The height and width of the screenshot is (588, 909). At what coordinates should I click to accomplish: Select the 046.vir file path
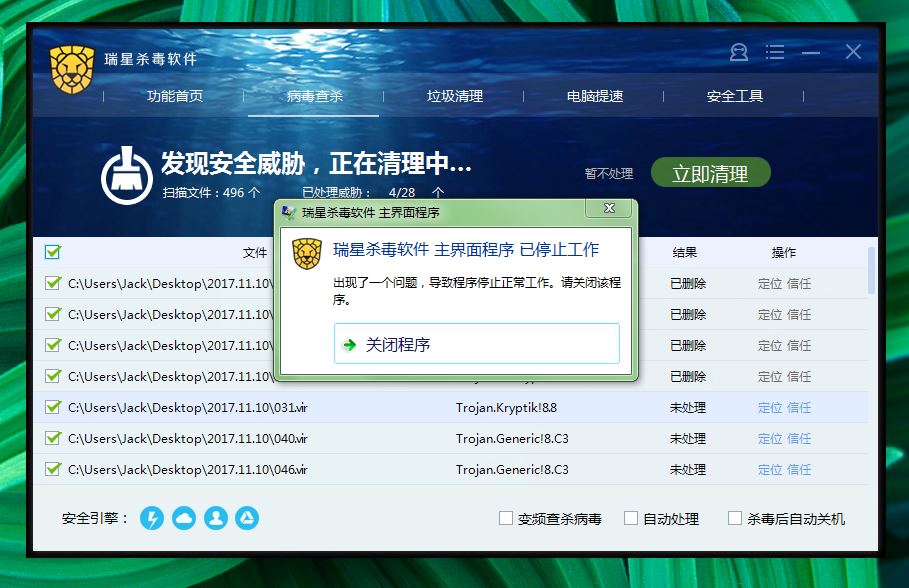pos(188,469)
